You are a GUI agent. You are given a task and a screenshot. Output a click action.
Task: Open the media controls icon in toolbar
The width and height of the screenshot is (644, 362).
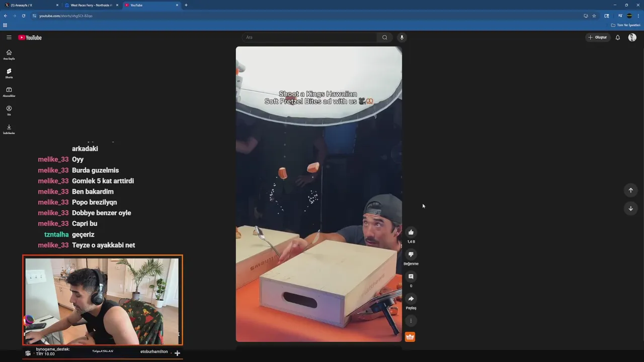click(620, 16)
